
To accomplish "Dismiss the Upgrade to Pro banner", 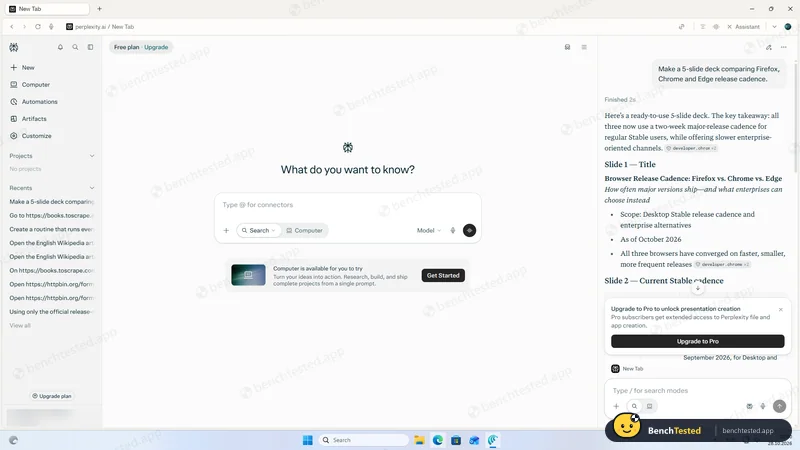I will point(781,309).
